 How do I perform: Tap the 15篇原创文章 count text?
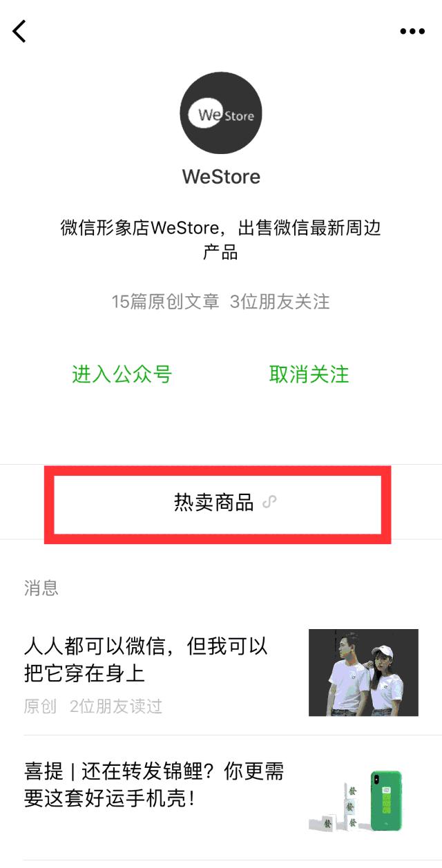[165, 302]
